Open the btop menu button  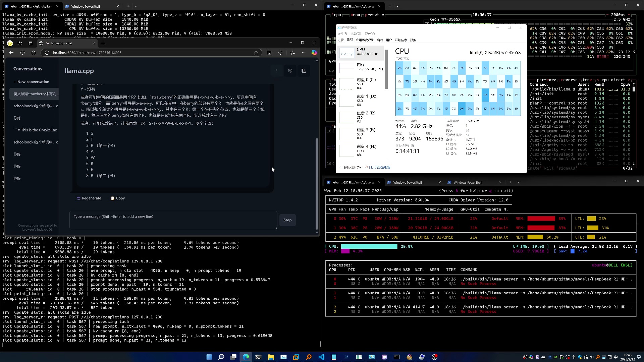pos(356,15)
